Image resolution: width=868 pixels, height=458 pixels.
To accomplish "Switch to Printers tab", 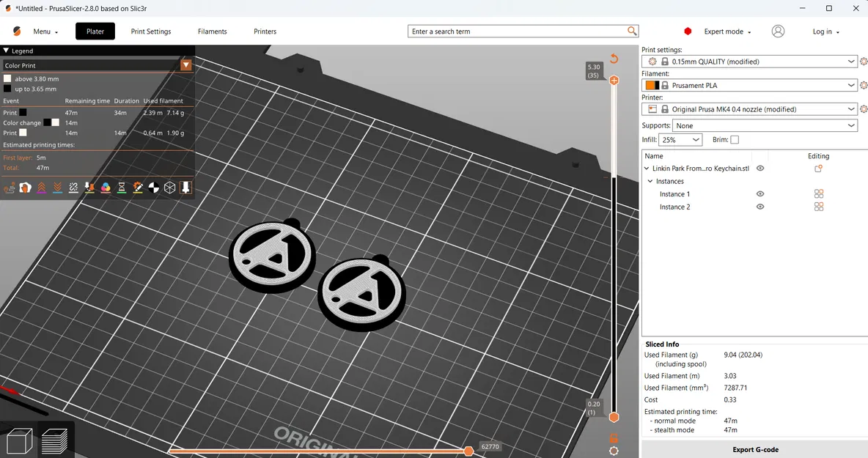I will [x=265, y=32].
